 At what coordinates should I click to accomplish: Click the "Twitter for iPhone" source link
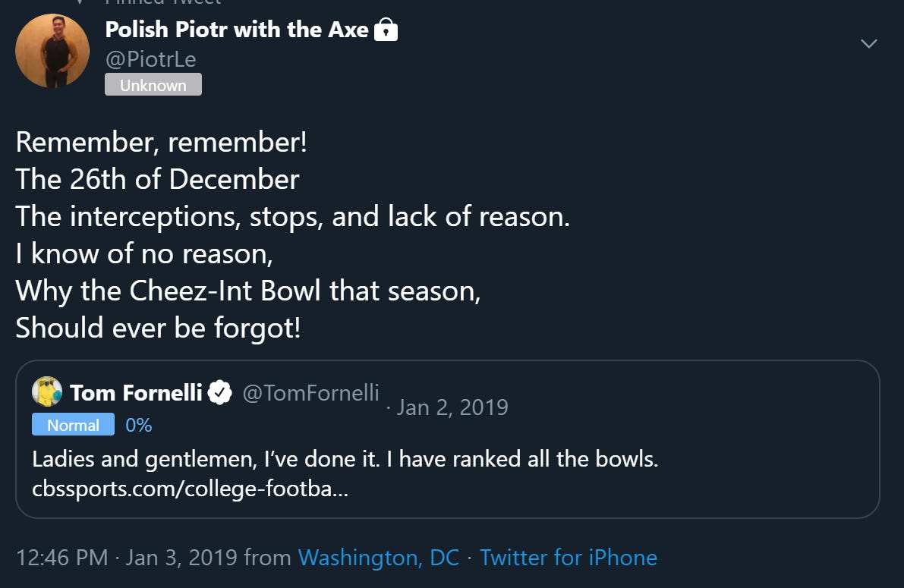[x=569, y=558]
